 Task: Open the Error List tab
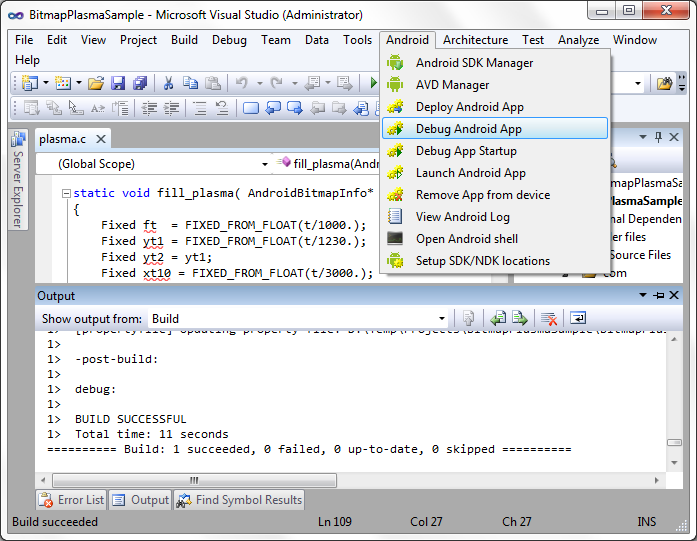(x=72, y=500)
